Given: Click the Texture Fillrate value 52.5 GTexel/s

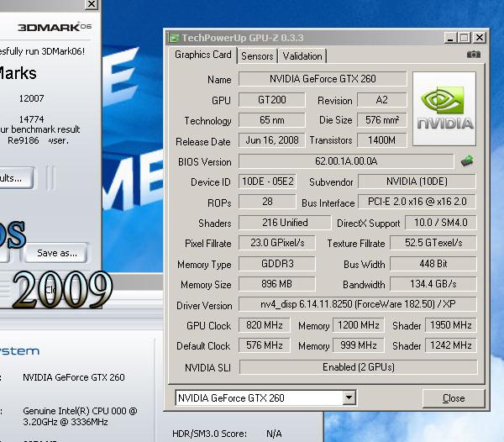Looking at the screenshot, I should tap(433, 243).
